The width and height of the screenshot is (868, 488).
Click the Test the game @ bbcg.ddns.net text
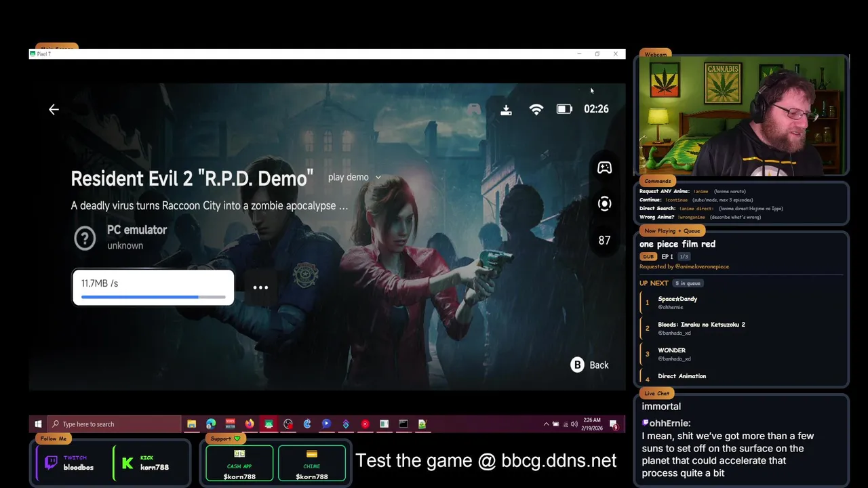[x=486, y=461]
